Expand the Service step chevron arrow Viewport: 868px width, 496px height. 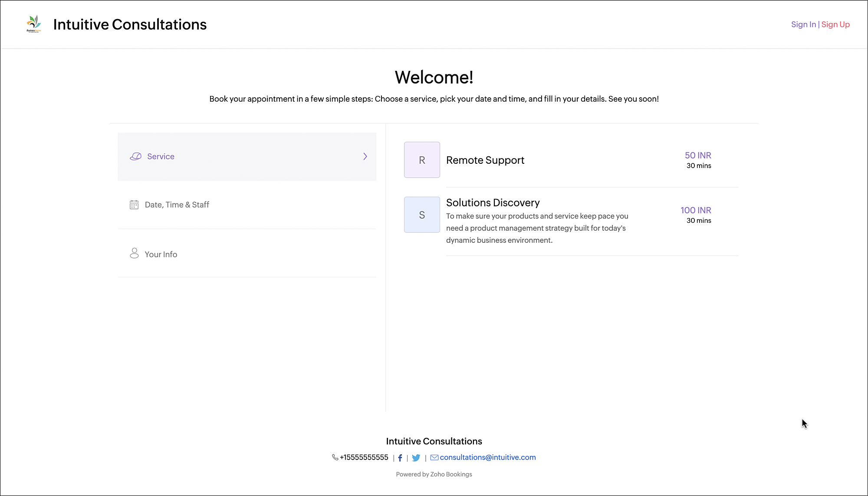coord(365,156)
